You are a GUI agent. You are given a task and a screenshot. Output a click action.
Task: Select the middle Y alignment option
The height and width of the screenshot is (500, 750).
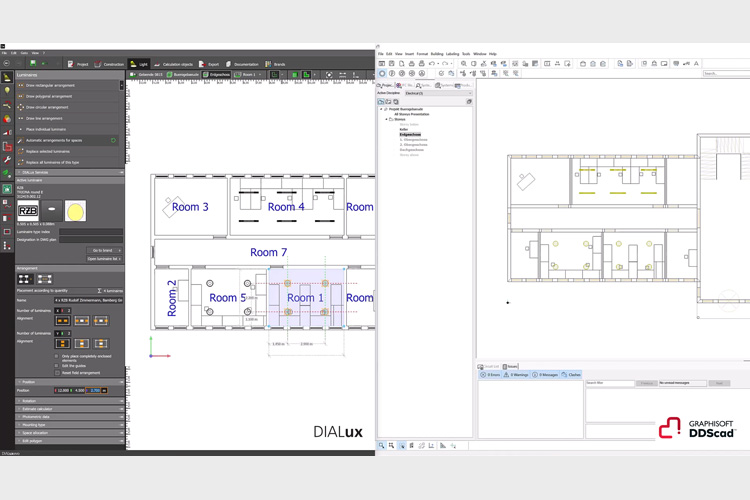82,343
